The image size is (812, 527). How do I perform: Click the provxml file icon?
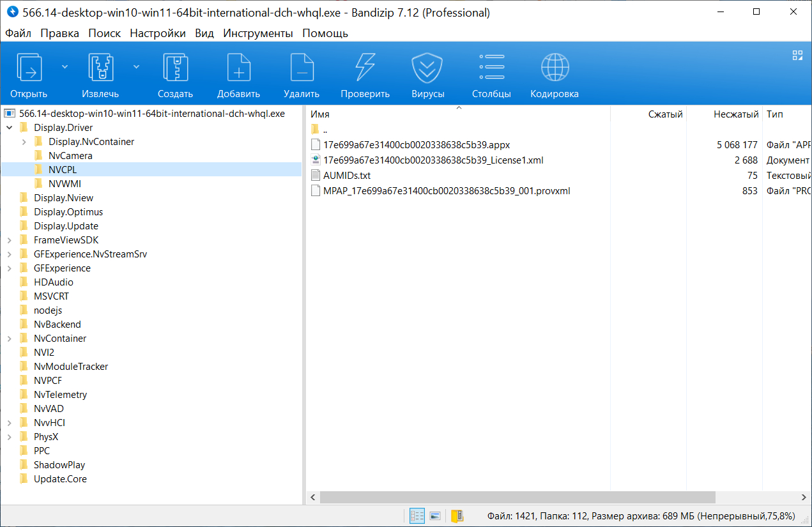tap(315, 191)
